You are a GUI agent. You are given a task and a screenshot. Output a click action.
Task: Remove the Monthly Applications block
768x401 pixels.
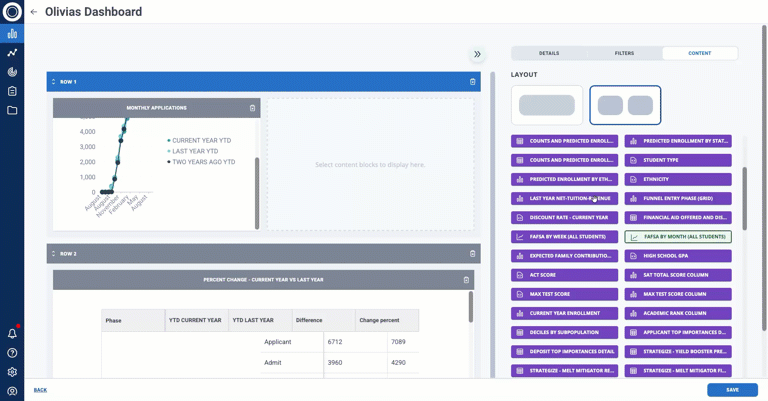pyautogui.click(x=252, y=108)
